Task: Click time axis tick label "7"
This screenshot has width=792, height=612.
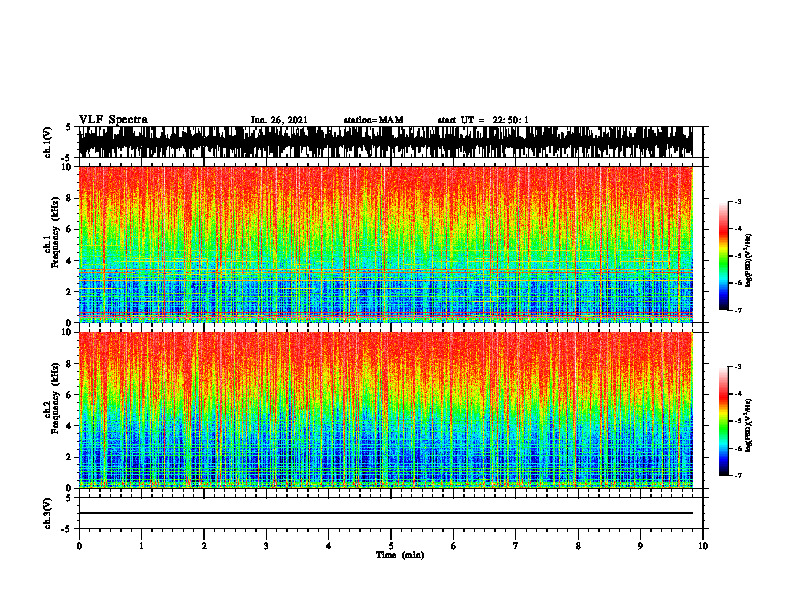Action: tap(516, 546)
